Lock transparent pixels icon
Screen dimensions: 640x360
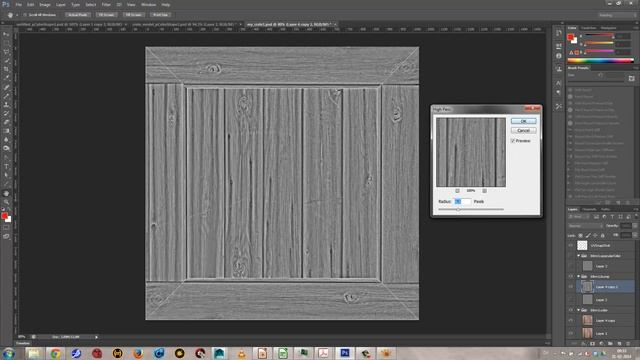click(x=580, y=236)
